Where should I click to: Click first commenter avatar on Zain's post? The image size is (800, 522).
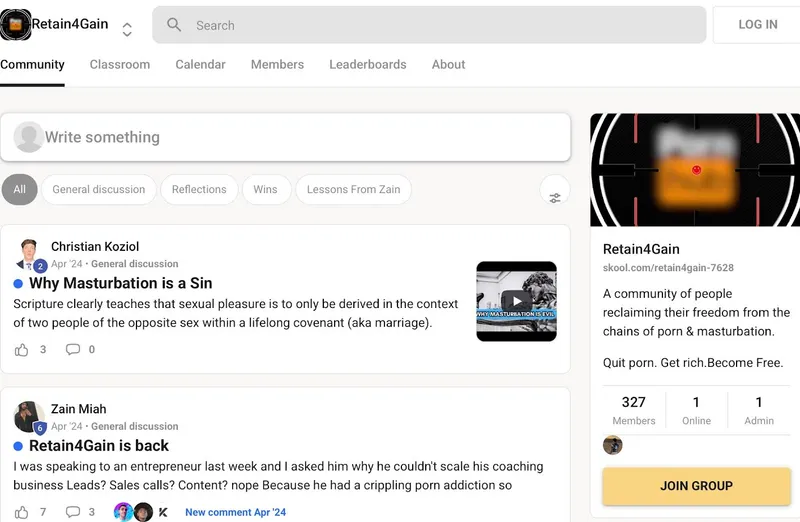pos(123,512)
